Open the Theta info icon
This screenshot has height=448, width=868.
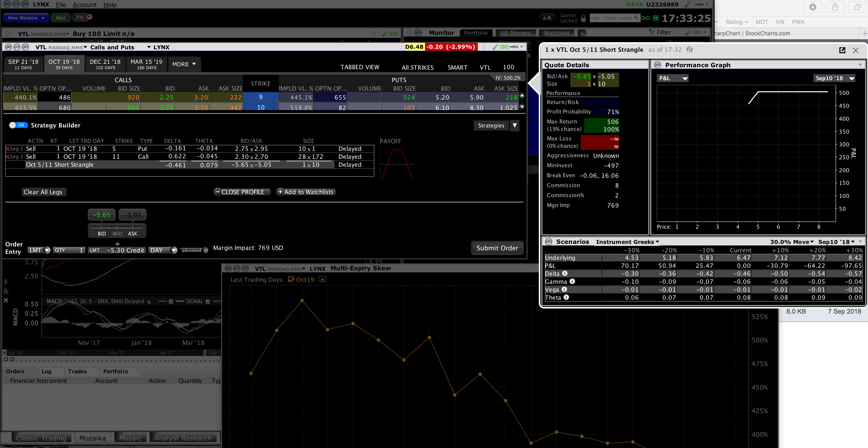click(566, 297)
